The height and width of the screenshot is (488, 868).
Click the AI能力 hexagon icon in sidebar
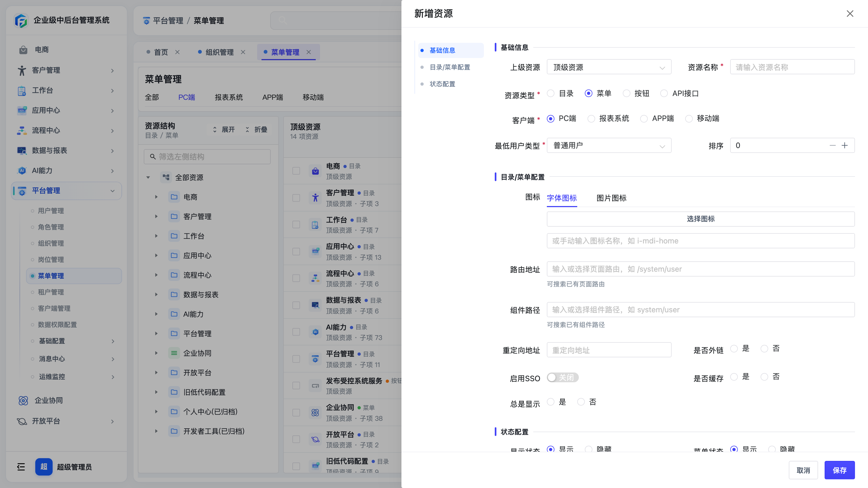pos(22,171)
